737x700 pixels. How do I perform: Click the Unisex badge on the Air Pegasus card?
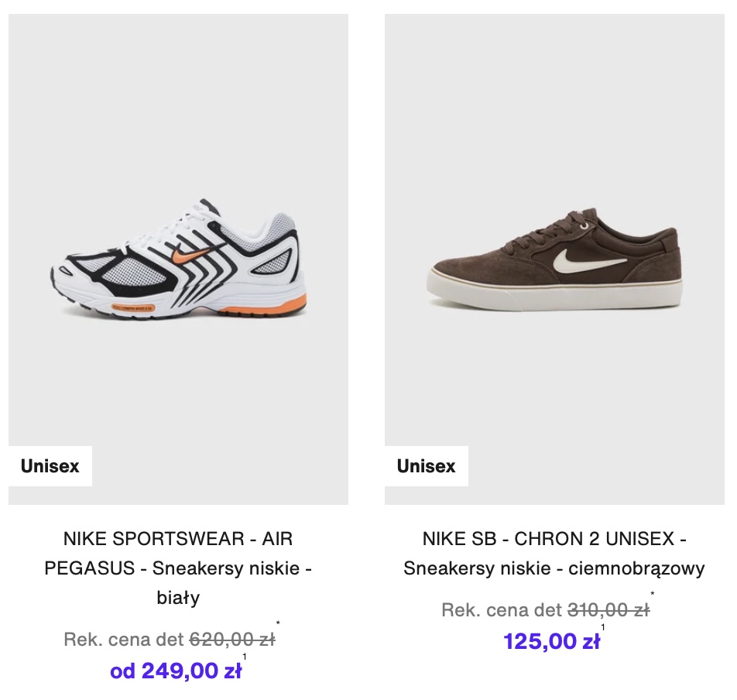point(50,466)
